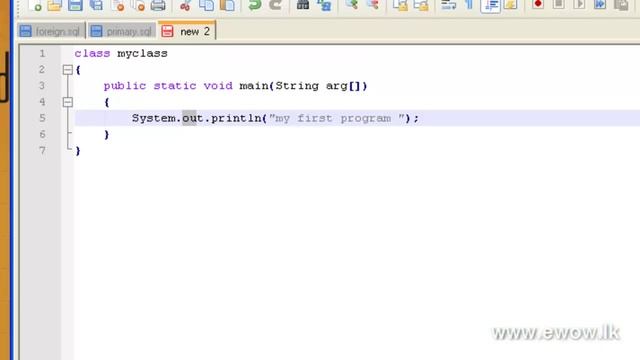This screenshot has height=360, width=640.
Task: Toggle synchronized vertical scrolling icon
Action: click(400, 5)
